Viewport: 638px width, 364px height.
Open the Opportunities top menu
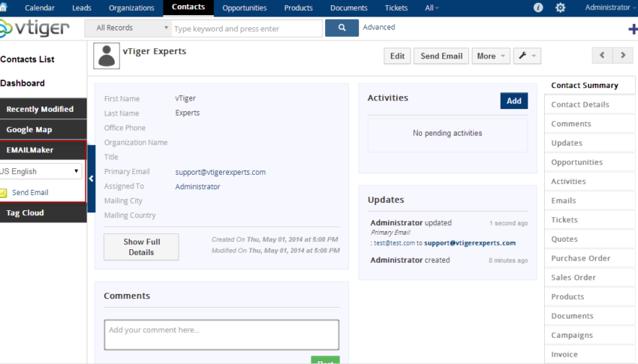pos(245,8)
